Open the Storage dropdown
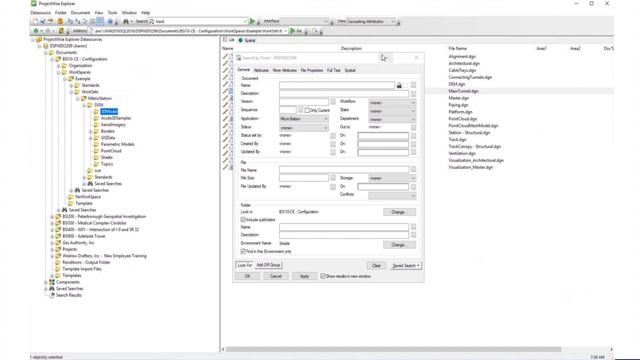The image size is (640, 360). pyautogui.click(x=392, y=178)
